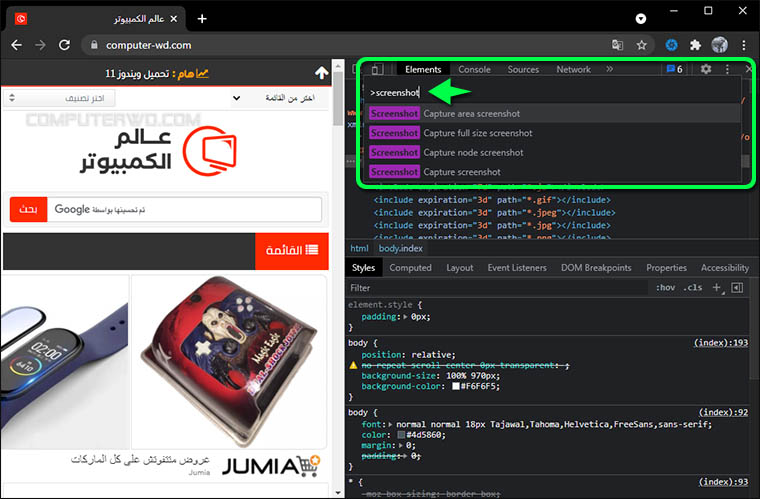Viewport: 760px width, 499px height.
Task: Open the Layout pane tab
Action: [x=459, y=268]
